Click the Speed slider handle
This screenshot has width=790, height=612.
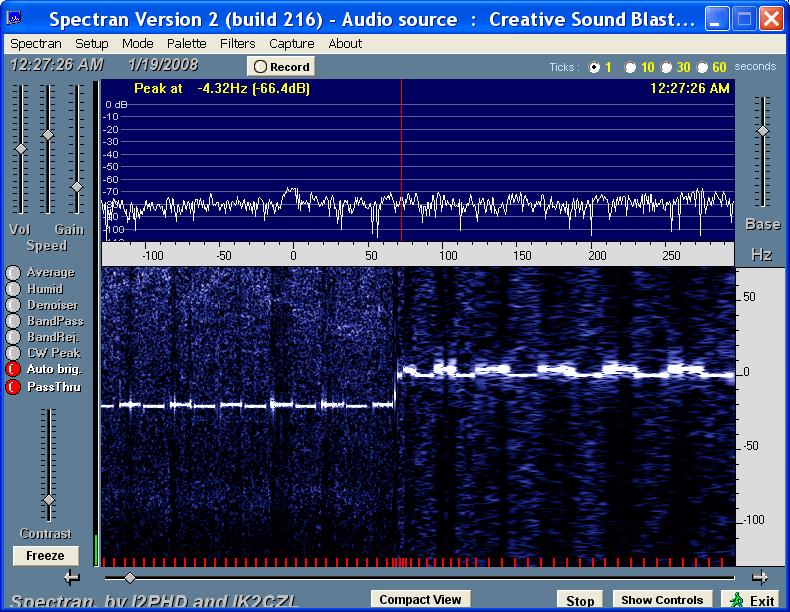[48, 135]
